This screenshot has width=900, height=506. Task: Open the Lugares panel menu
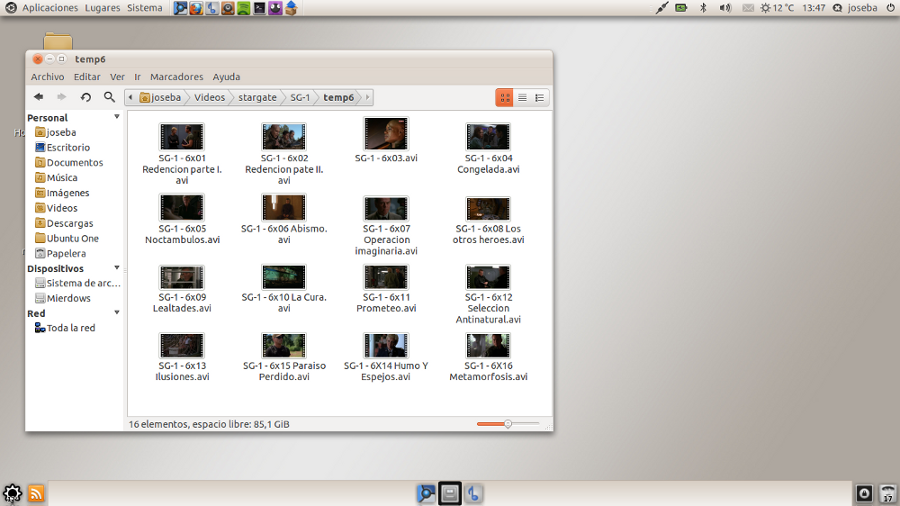102,8
